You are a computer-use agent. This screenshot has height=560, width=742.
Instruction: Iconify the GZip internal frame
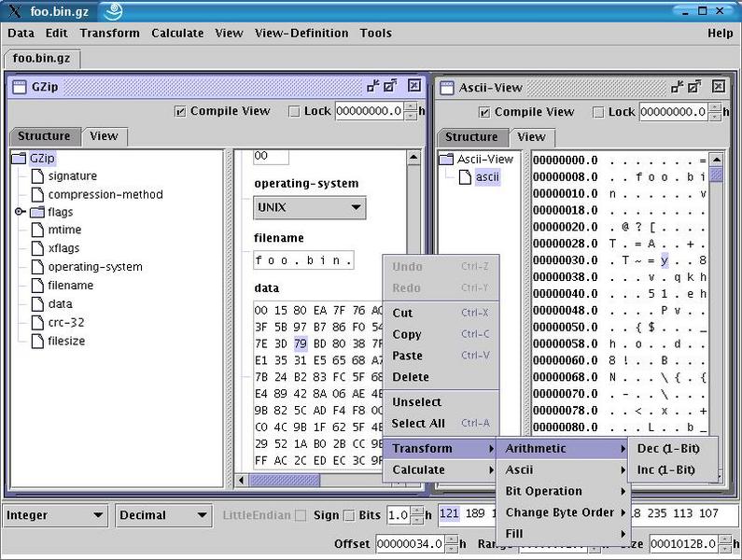click(373, 86)
